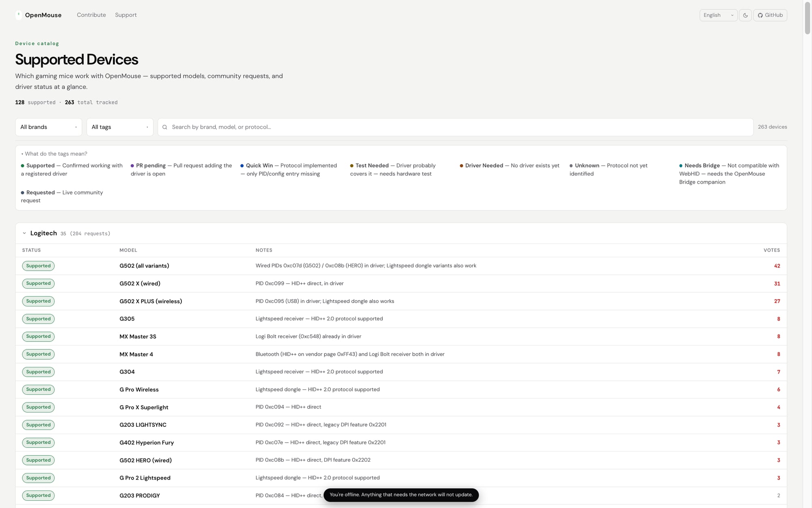
Task: Click the STATUS column header
Action: coord(31,250)
